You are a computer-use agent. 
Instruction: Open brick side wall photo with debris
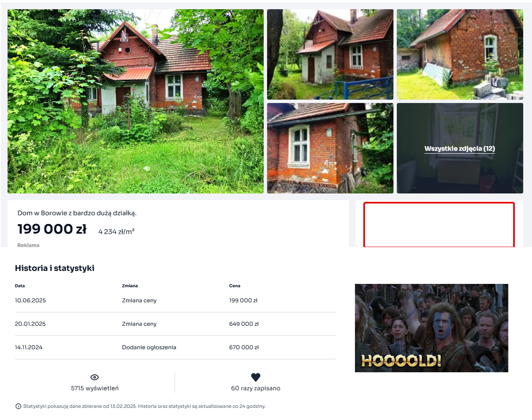[x=460, y=54]
